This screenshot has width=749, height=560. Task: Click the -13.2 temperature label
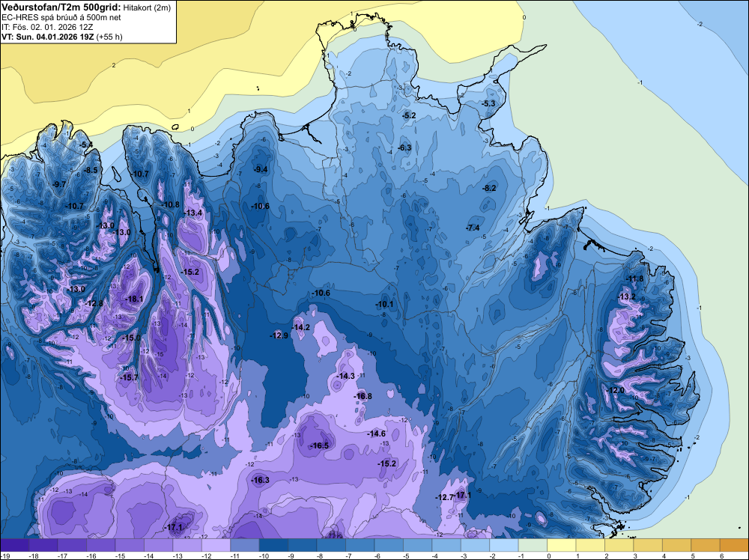pyautogui.click(x=627, y=296)
